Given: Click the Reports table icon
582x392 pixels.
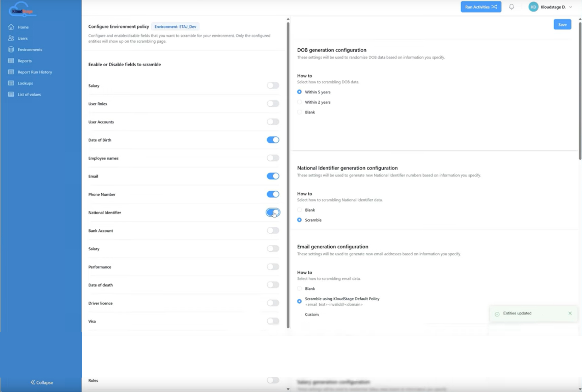Looking at the screenshot, I should (x=11, y=61).
